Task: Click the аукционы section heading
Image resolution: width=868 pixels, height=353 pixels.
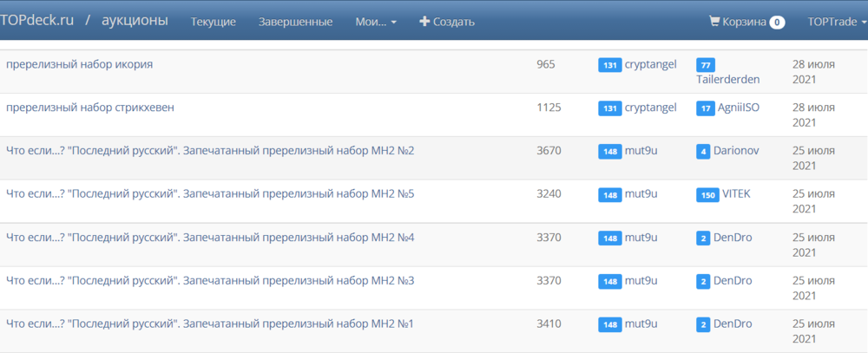Action: (135, 21)
